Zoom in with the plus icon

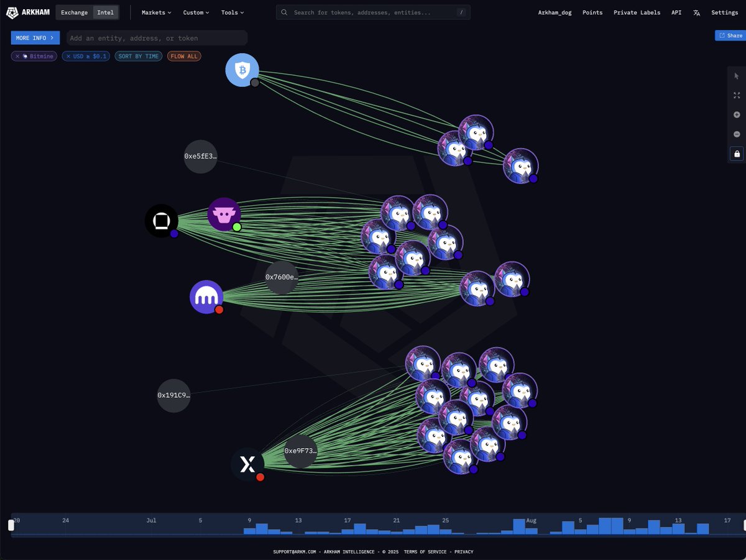click(737, 115)
